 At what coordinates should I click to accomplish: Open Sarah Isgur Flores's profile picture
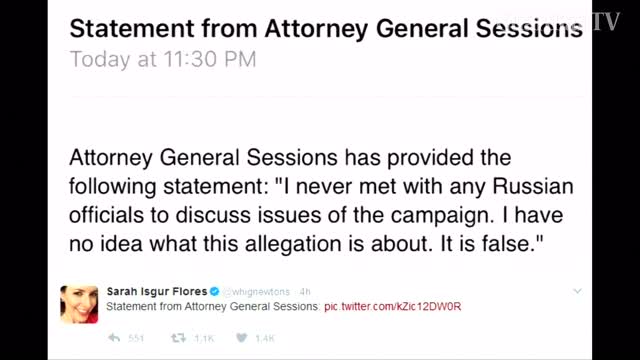pos(79,304)
